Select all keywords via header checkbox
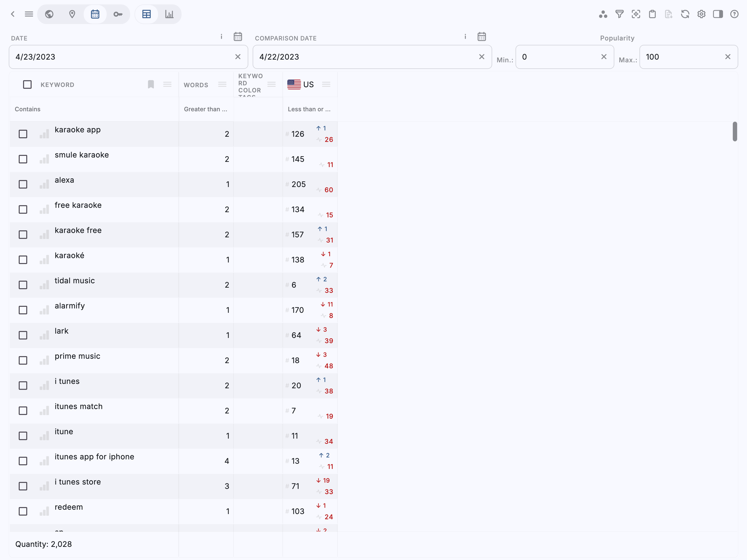 [27, 84]
